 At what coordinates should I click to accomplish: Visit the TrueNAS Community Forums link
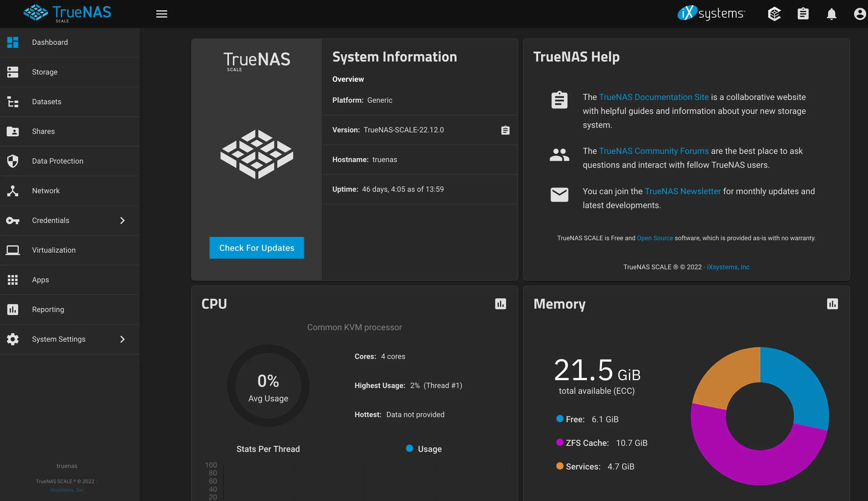pos(653,151)
